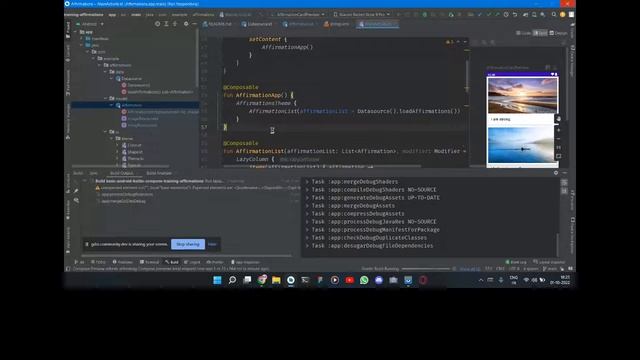Switch editor to Design view mode
The width and height of the screenshot is (640, 360).
click(558, 33)
